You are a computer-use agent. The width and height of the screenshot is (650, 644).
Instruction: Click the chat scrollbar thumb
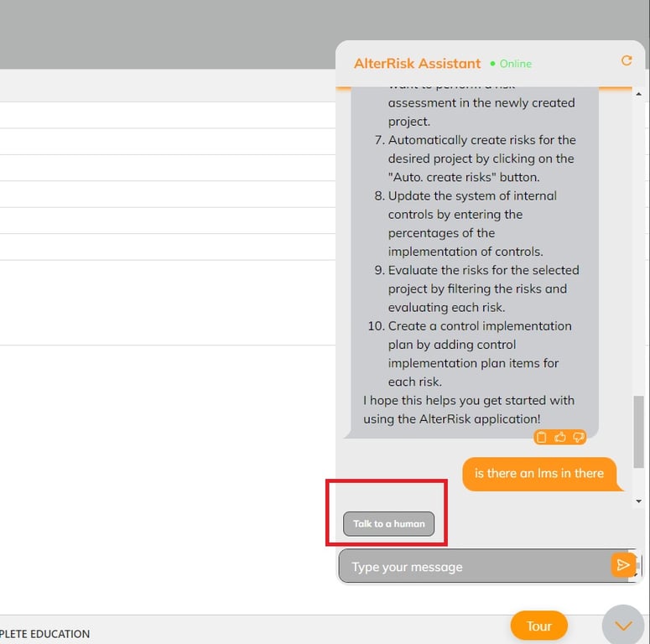[x=639, y=432]
